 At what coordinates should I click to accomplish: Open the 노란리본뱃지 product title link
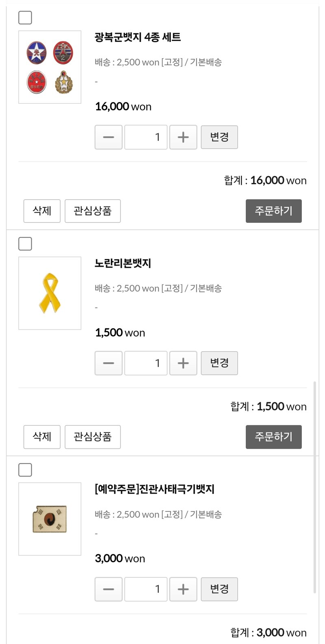[x=123, y=263]
